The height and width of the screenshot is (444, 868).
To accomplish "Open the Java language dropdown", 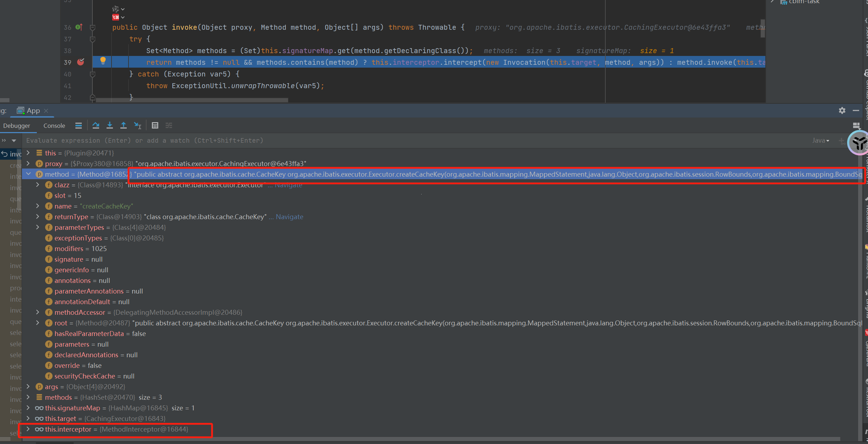I will pos(821,141).
